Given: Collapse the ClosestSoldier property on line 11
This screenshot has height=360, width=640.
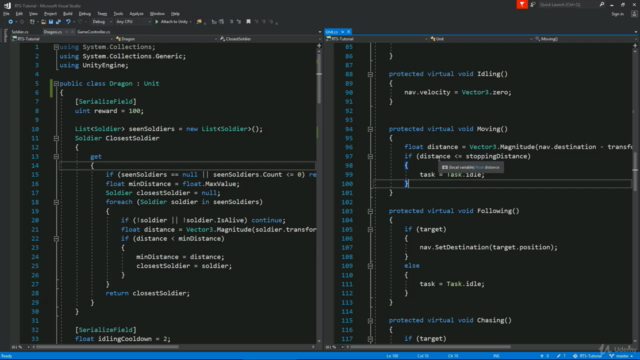Looking at the screenshot, I should click(x=56, y=138).
